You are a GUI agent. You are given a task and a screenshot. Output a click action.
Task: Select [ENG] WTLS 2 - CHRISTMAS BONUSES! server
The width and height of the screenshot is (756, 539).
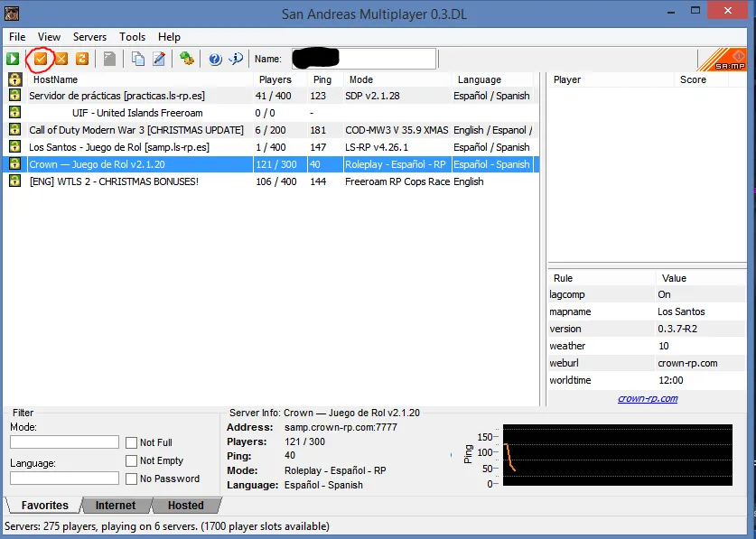pos(271,181)
